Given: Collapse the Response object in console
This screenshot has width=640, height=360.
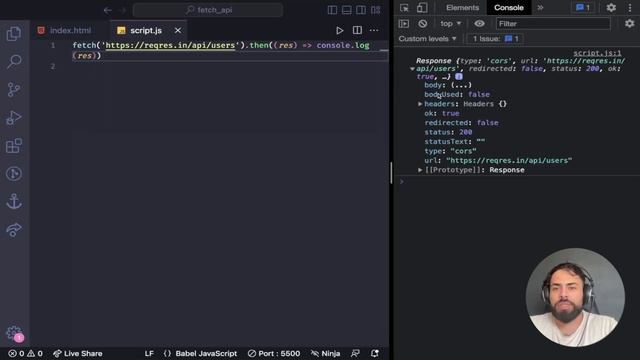Looking at the screenshot, I should (412, 69).
